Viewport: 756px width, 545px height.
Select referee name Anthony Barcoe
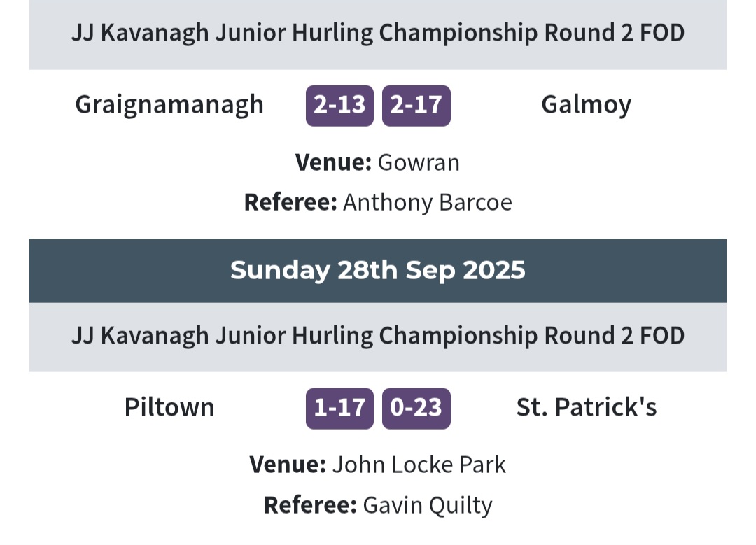pyautogui.click(x=428, y=202)
